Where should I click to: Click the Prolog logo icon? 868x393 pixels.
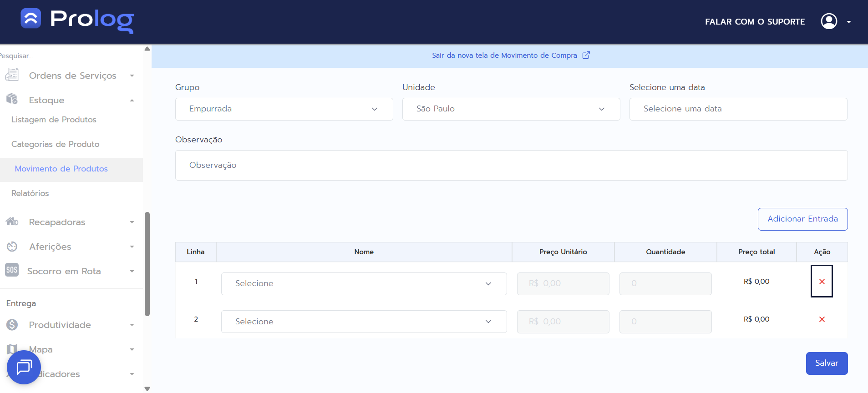31,19
